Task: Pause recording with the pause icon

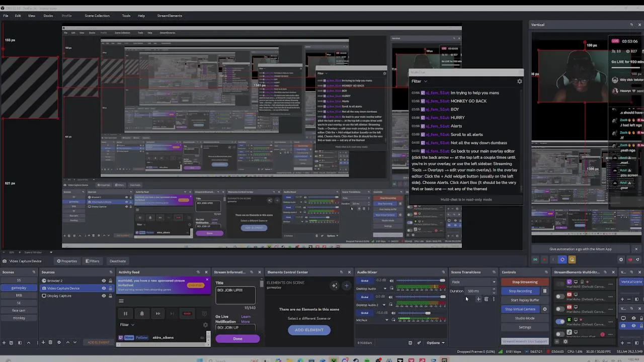Action: point(545,291)
